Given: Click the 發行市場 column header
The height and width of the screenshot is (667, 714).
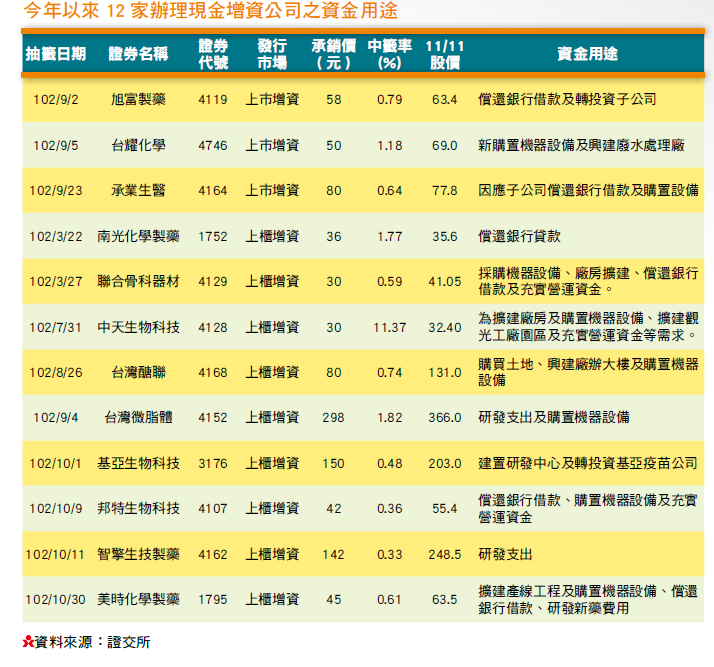Looking at the screenshot, I should (x=272, y=54).
